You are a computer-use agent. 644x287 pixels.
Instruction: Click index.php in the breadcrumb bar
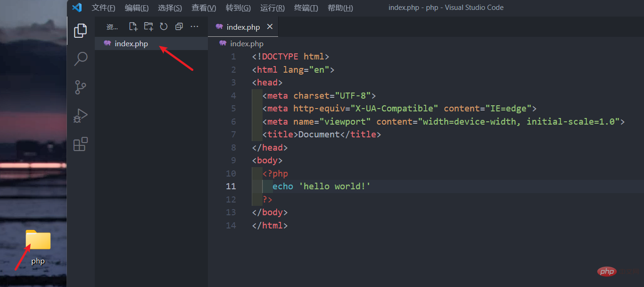click(x=247, y=44)
